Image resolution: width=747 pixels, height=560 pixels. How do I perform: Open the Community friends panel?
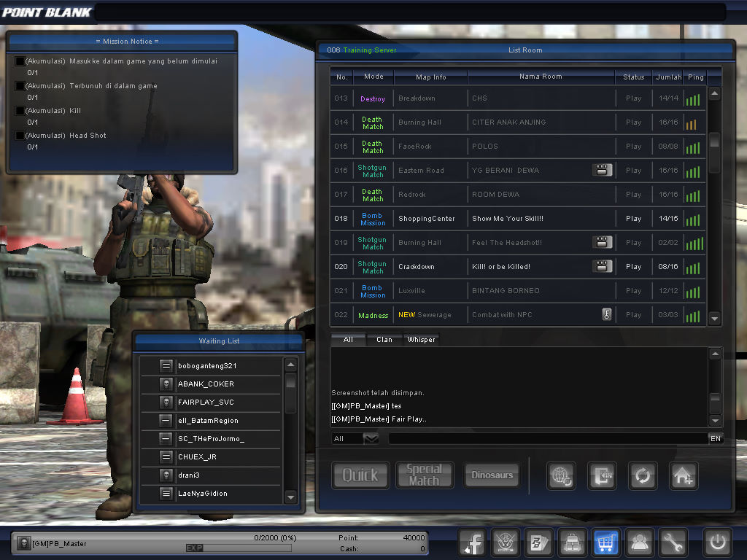click(640, 542)
